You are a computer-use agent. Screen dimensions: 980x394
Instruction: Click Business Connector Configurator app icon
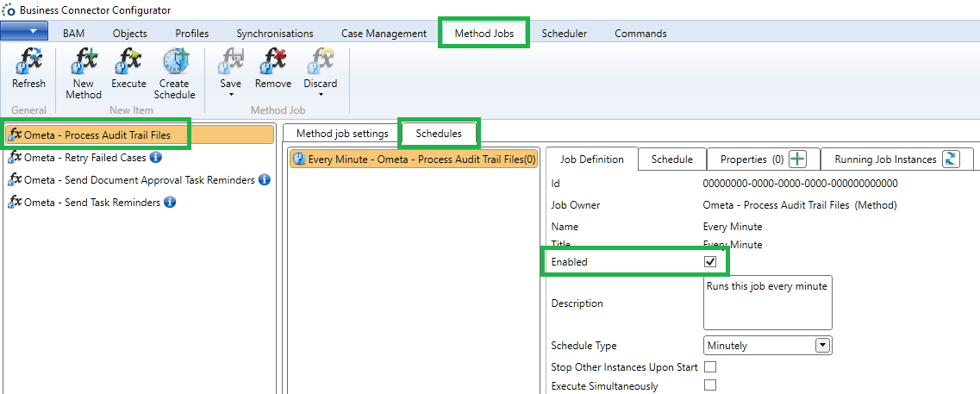pyautogui.click(x=9, y=10)
